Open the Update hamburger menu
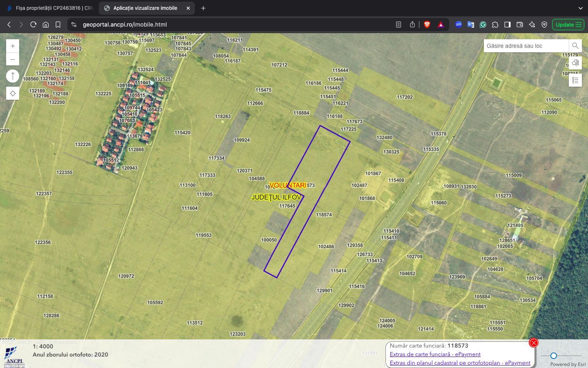The width and height of the screenshot is (588, 368). 568,25
